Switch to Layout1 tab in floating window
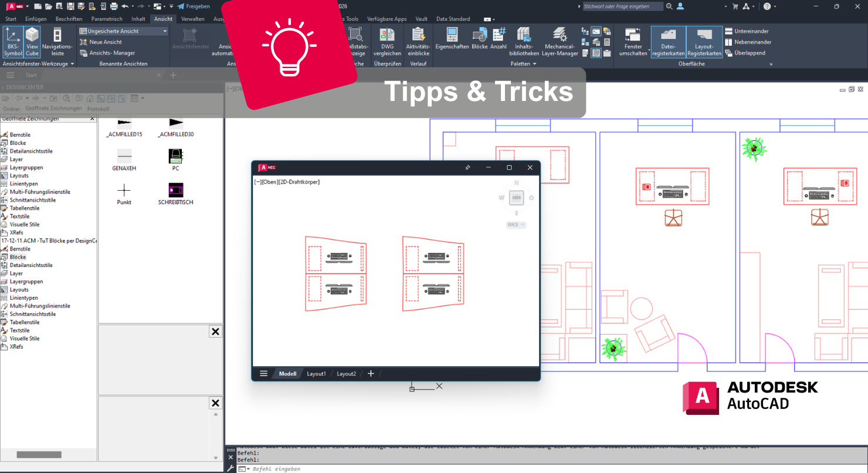Screen dimensions: 868x473 pyautogui.click(x=316, y=374)
